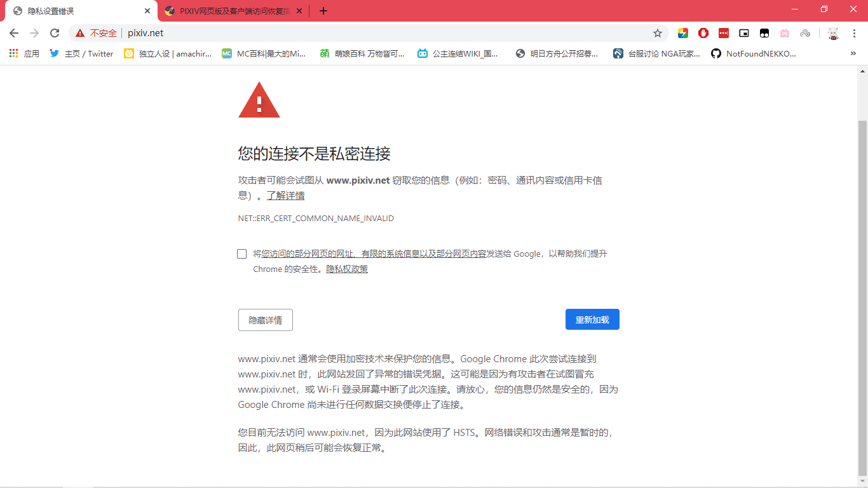The width and height of the screenshot is (868, 488).
Task: Collapse details with 隐藏详情 button
Action: 265,320
